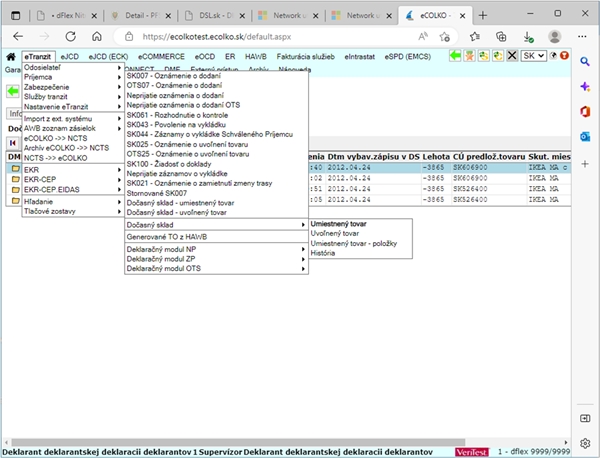Open the Office icon in the Edge sidebar
Image resolution: width=600 pixels, height=458 pixels.
(585, 112)
